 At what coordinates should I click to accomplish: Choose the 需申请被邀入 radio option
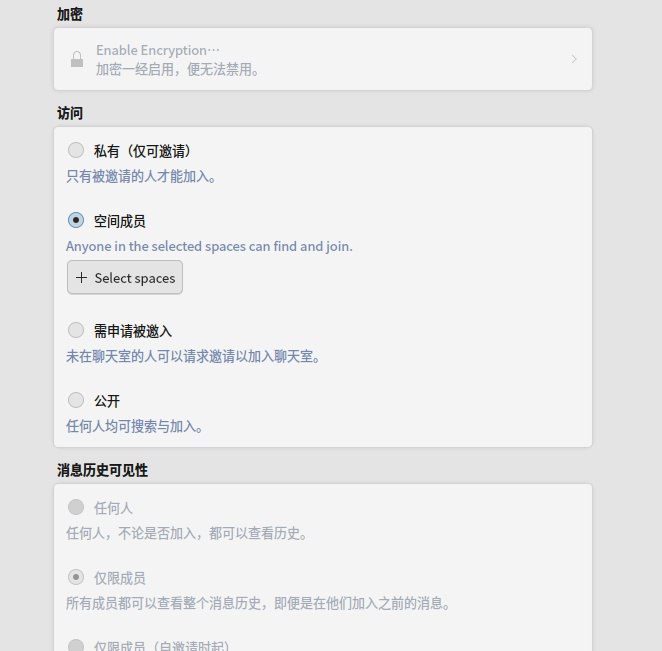tap(76, 330)
